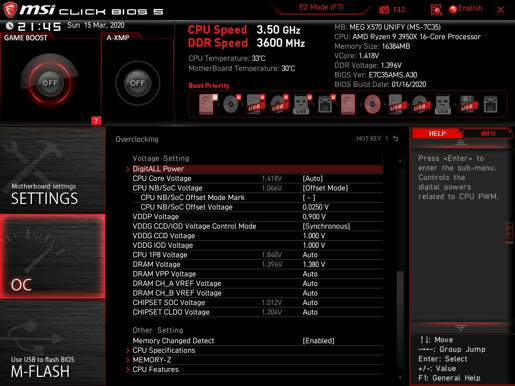Select the UEFI-badged network boot icon

pyautogui.click(x=326, y=104)
